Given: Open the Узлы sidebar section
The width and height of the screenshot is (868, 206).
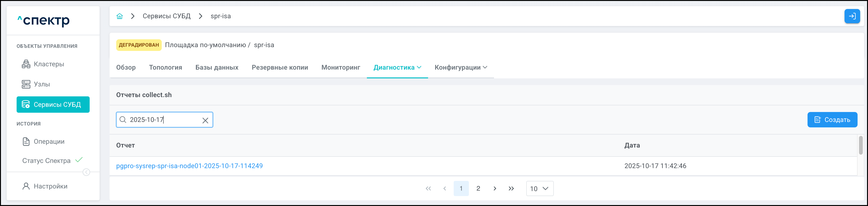Looking at the screenshot, I should point(42,84).
